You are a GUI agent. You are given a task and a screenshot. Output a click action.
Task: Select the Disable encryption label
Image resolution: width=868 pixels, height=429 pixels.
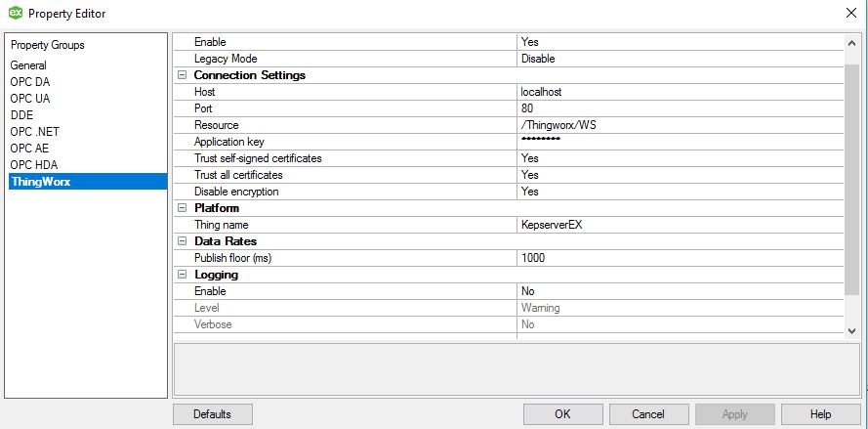(x=236, y=192)
